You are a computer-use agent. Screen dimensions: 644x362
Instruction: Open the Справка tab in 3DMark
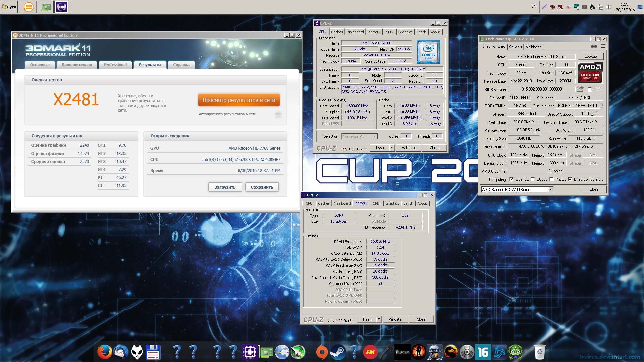coord(181,65)
